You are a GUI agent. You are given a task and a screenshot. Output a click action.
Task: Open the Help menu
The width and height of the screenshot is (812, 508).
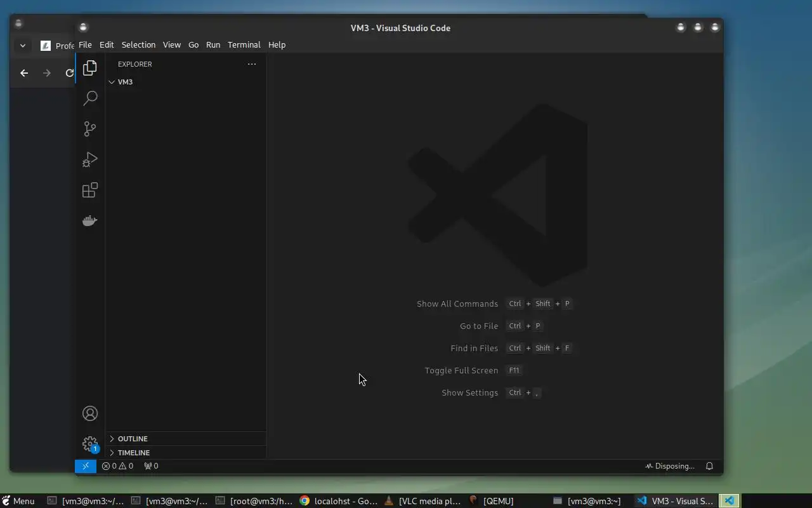tap(277, 45)
